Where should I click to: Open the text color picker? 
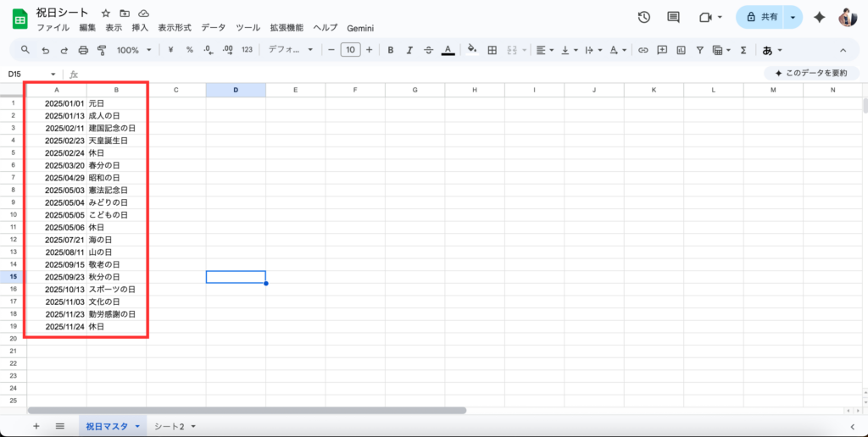448,50
